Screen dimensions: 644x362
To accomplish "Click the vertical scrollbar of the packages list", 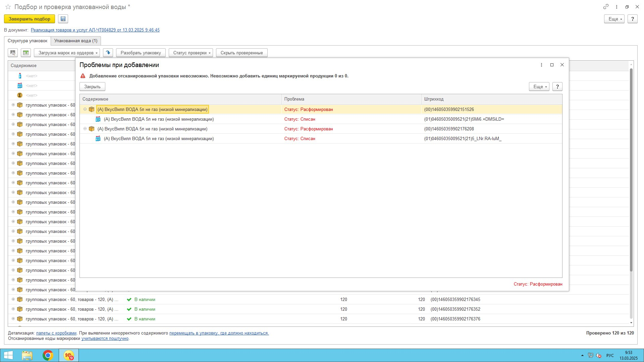I will (631, 168).
